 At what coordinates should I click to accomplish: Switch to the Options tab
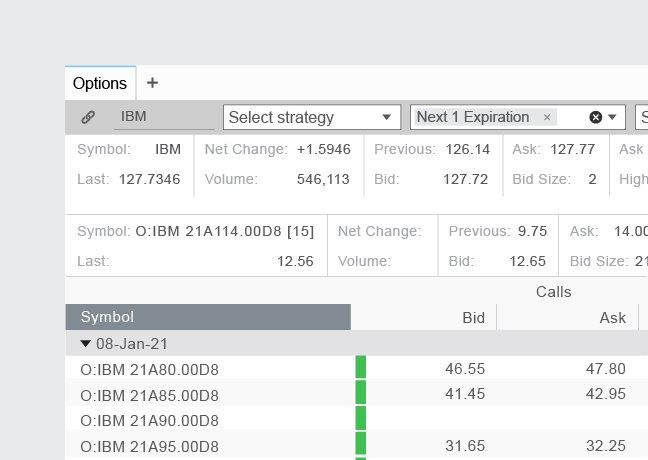[100, 83]
